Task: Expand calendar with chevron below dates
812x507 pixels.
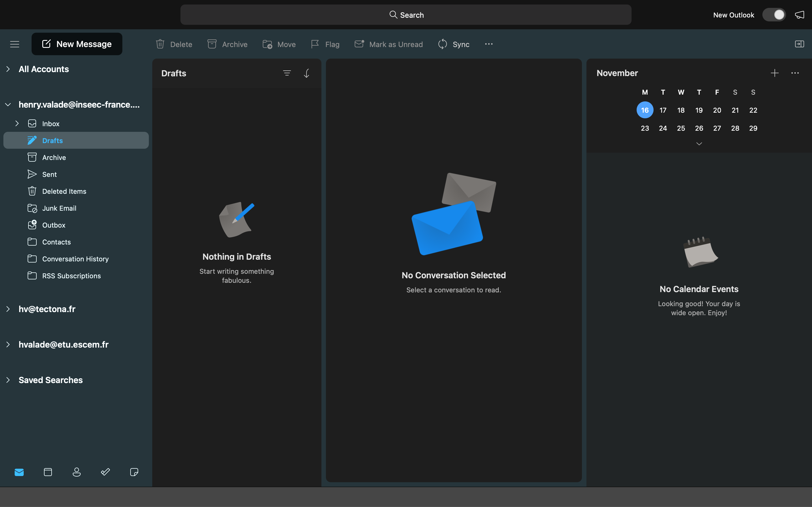Action: (699, 144)
